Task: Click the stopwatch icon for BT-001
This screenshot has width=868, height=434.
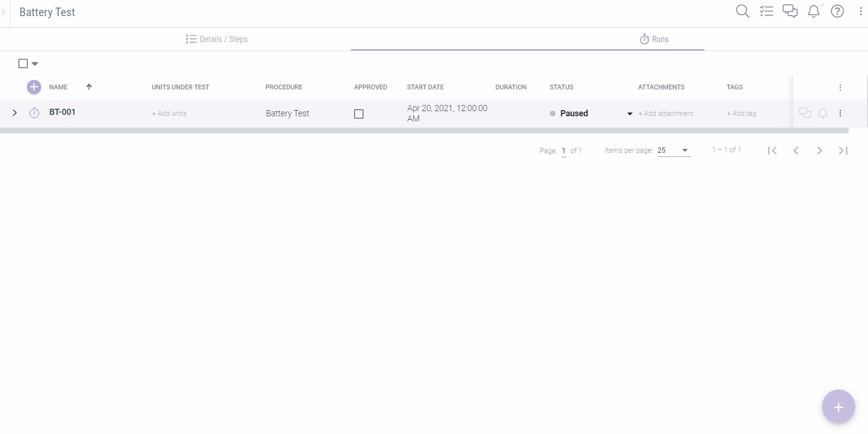Action: pos(34,113)
